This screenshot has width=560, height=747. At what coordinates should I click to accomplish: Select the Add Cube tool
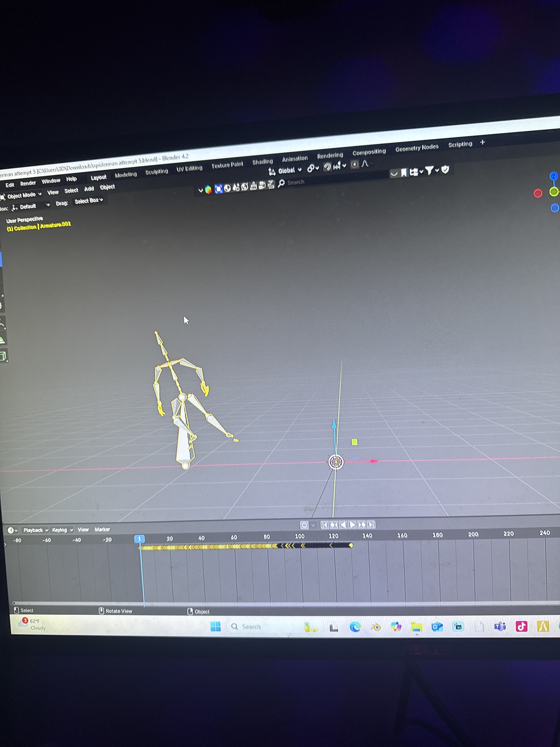coord(3,356)
